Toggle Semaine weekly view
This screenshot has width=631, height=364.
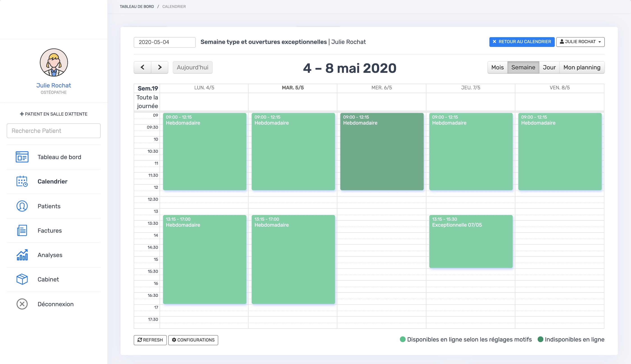pyautogui.click(x=523, y=68)
